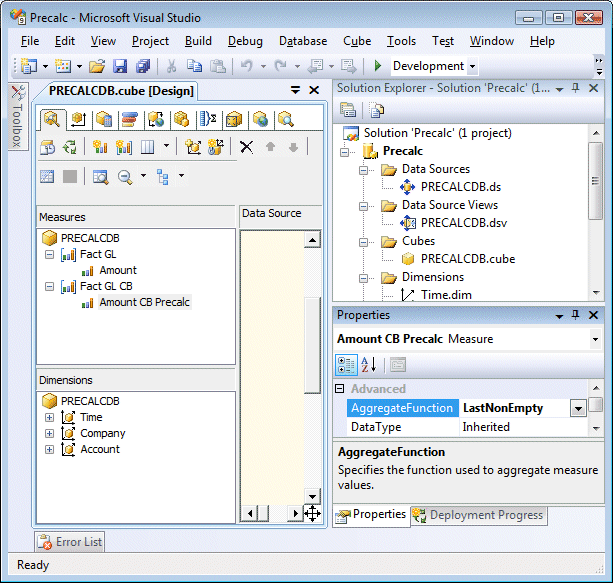Open the cube Browser designer tab
This screenshot has height=583, width=613.
pyautogui.click(x=286, y=119)
